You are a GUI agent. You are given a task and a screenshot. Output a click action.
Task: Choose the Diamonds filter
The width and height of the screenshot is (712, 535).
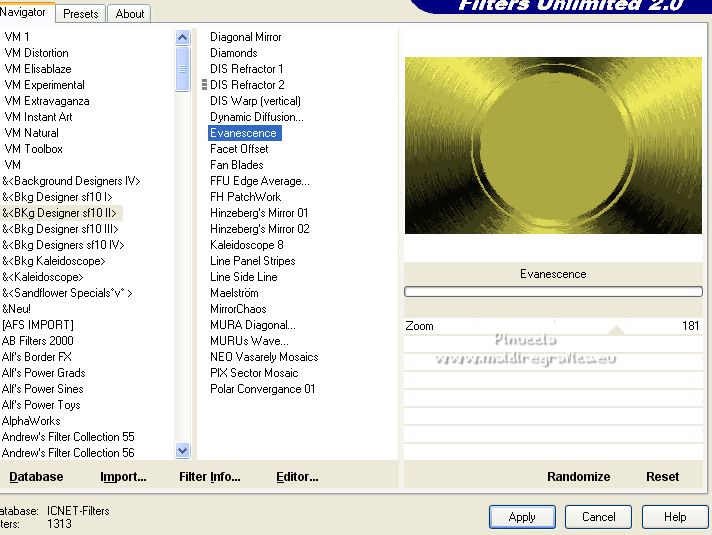click(234, 53)
